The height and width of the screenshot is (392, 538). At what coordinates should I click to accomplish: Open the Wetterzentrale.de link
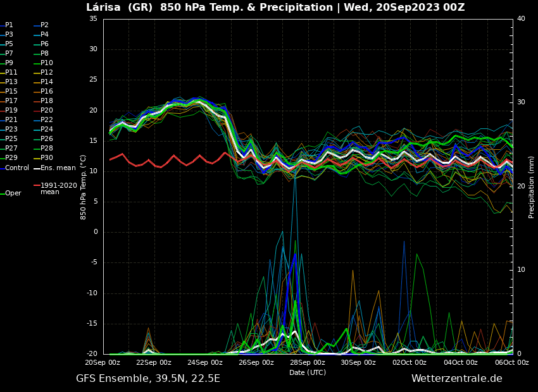456,379
